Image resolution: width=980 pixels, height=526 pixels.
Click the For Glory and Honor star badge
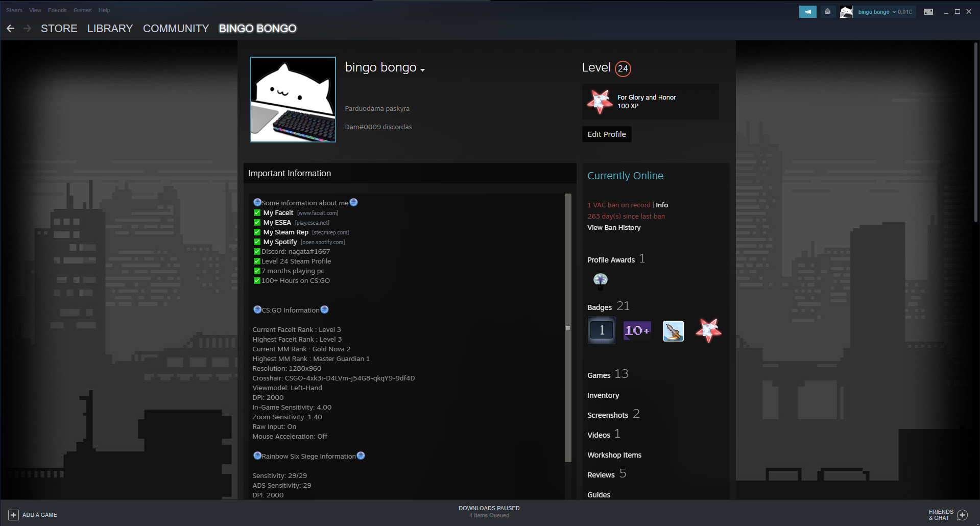pos(600,102)
